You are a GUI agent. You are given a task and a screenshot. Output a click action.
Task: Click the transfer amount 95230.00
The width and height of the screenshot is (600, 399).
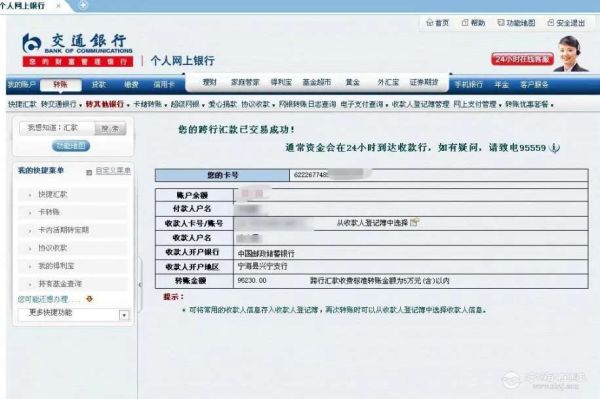tap(252, 280)
